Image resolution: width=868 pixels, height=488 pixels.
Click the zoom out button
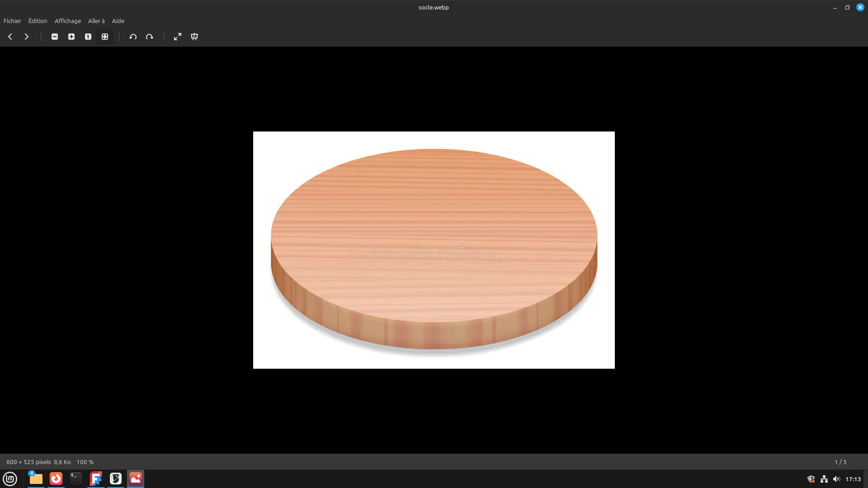(x=55, y=37)
